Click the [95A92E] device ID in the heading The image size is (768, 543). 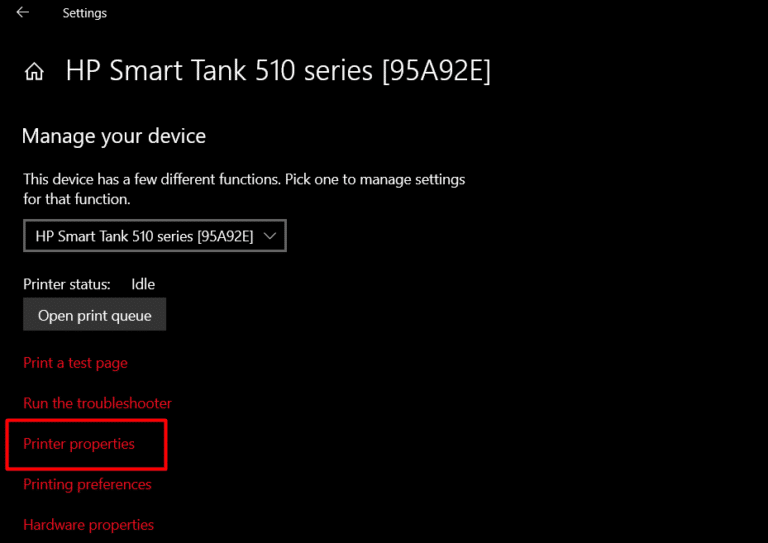(x=437, y=71)
